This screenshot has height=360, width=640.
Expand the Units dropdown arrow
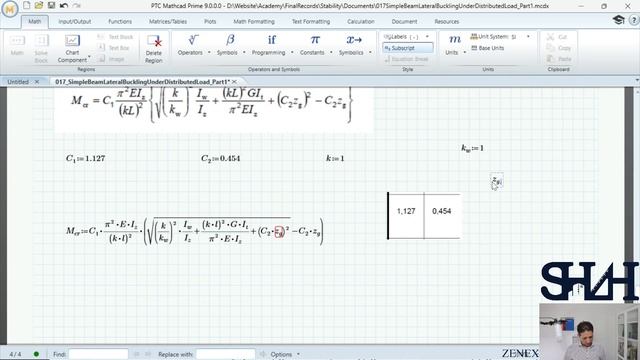464,53
